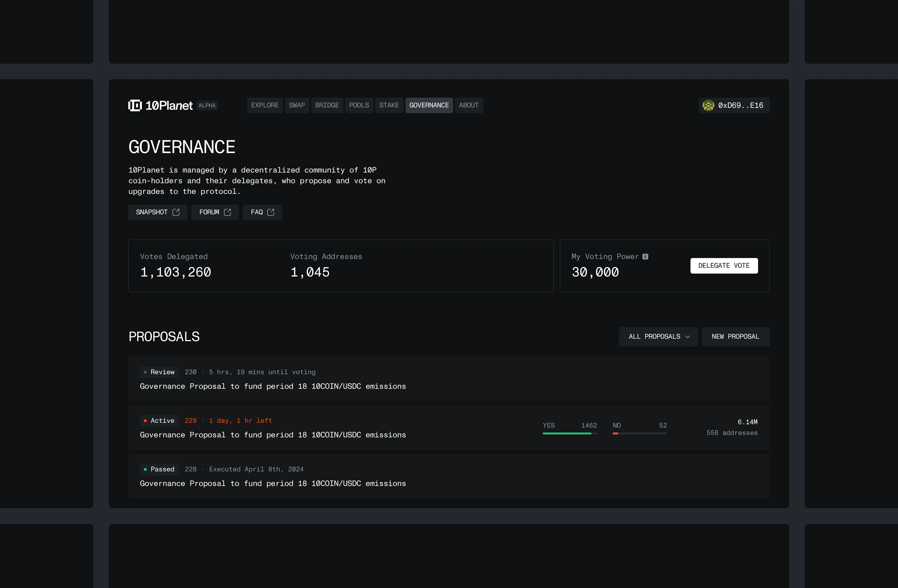This screenshot has width=898, height=588.
Task: Click '1 day, 1 hr left' text
Action: tap(240, 421)
